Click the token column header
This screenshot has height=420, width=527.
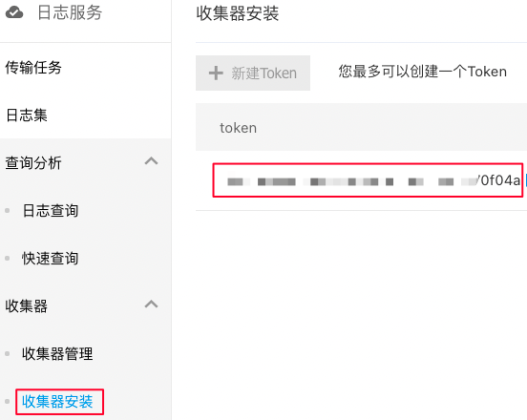pyautogui.click(x=239, y=128)
